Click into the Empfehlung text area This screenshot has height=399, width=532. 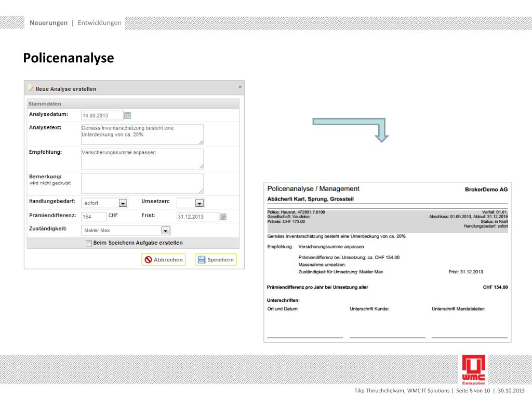pos(142,159)
